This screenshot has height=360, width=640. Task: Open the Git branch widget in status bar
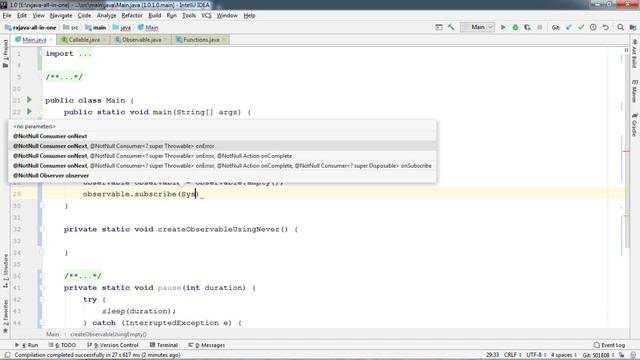point(598,355)
